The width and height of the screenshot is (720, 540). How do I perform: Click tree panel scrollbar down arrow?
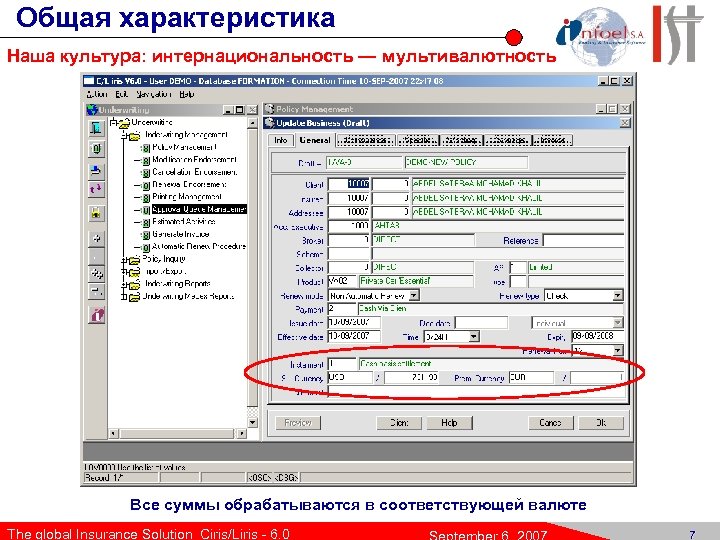(253, 422)
